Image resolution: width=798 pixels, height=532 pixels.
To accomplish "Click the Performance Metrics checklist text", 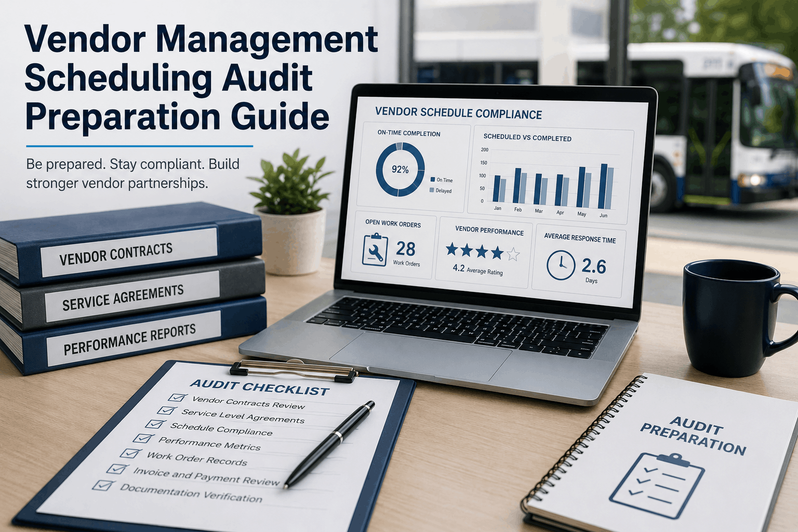I will tap(209, 444).
